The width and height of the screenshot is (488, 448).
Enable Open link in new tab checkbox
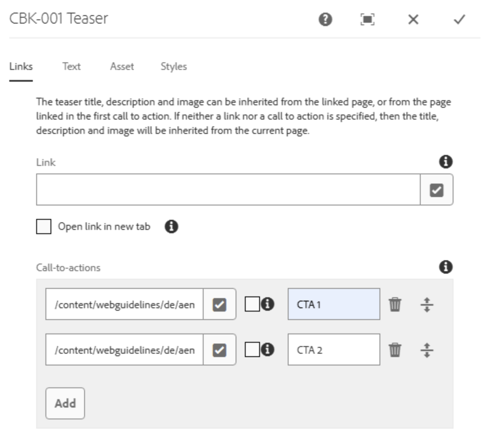point(44,227)
